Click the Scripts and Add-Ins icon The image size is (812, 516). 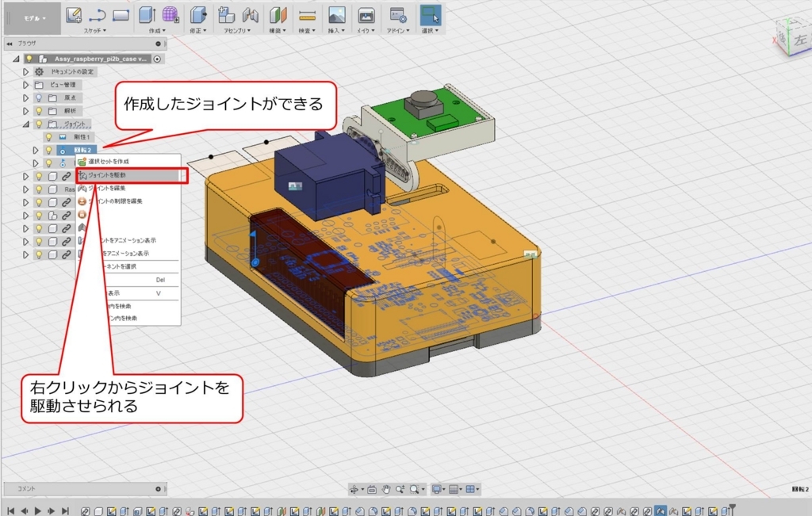tap(398, 15)
